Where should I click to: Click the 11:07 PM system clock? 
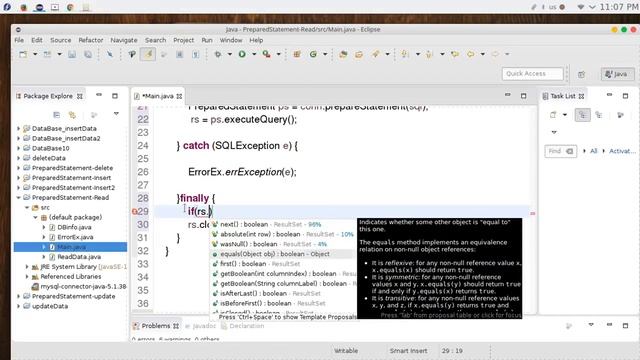coord(619,7)
